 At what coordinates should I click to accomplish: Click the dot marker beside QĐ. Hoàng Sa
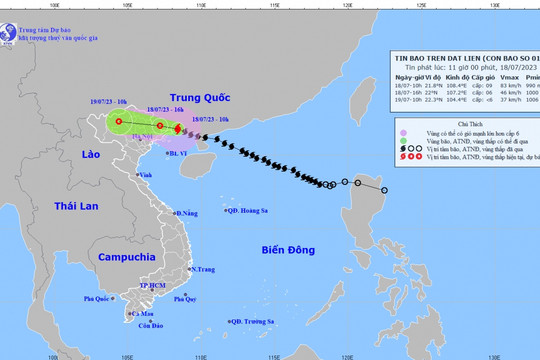226,210
